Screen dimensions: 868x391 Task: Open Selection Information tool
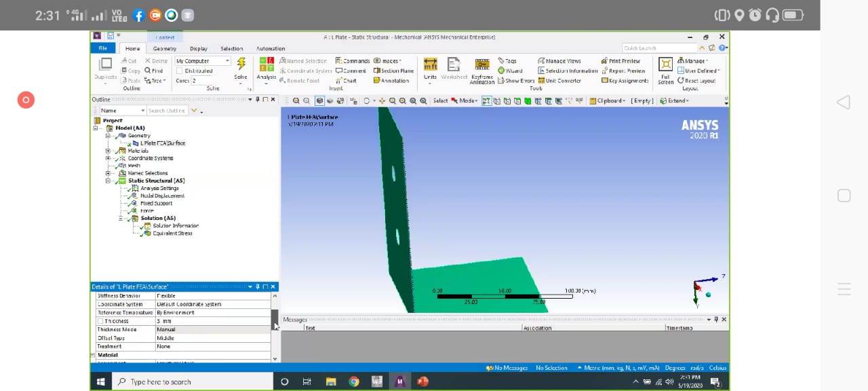(x=568, y=71)
